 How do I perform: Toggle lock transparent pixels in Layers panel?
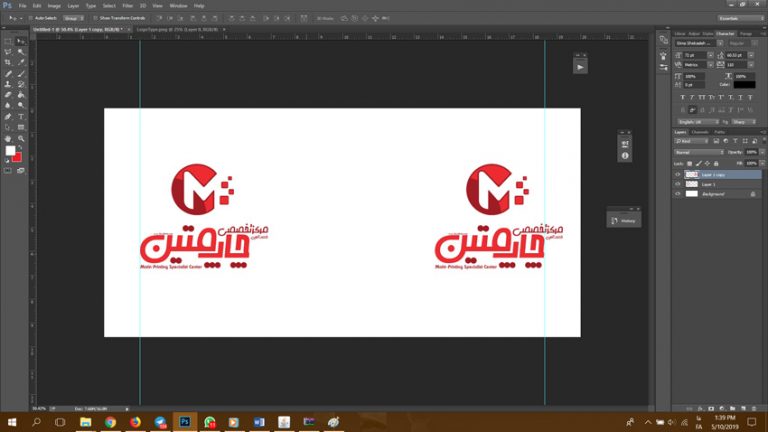click(x=690, y=164)
